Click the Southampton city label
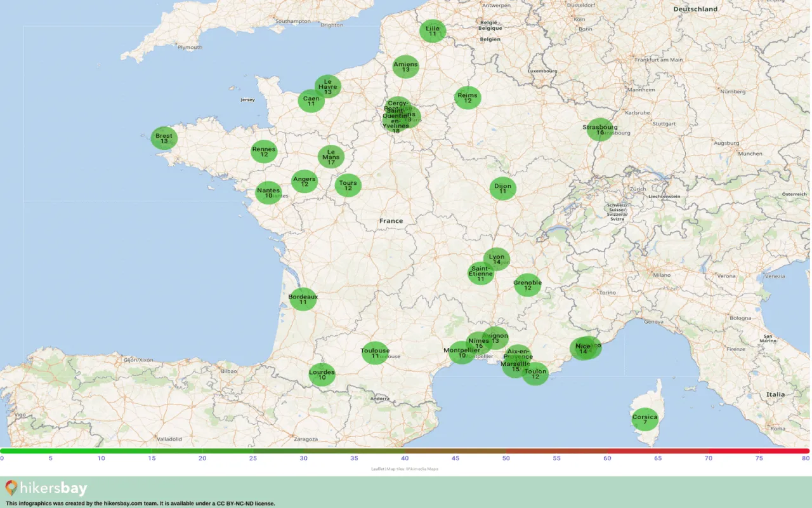Image resolution: width=812 pixels, height=508 pixels. 294,21
